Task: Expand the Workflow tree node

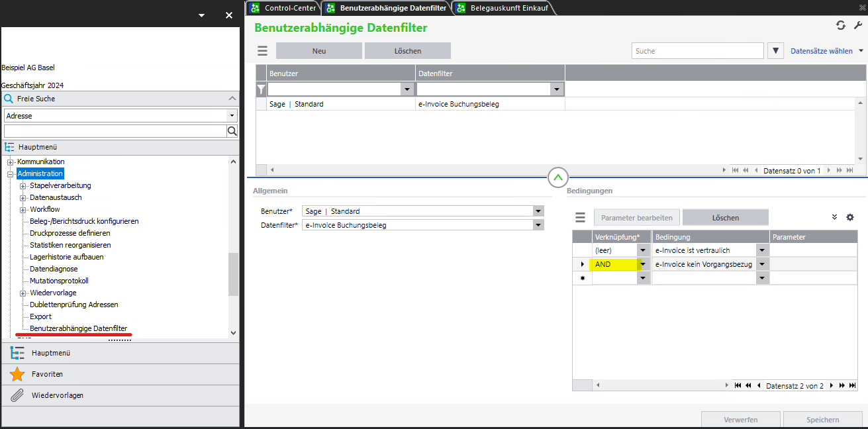Action: point(23,210)
